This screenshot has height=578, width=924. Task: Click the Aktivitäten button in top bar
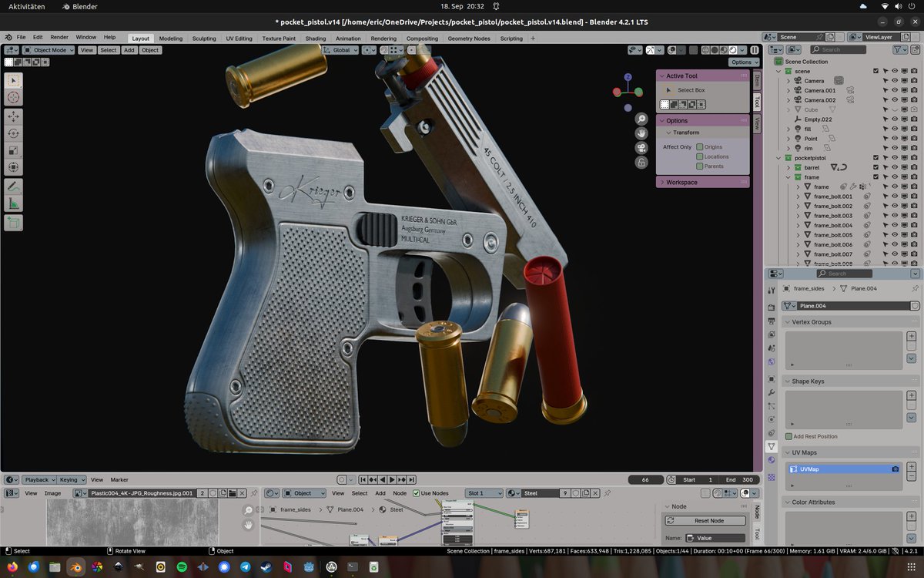tap(27, 5)
